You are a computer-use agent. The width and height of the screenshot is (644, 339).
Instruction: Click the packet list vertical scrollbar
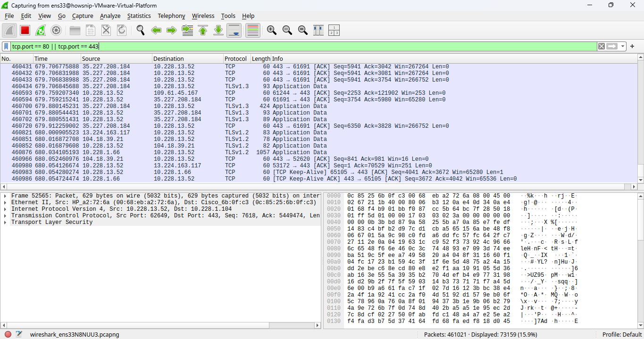(x=640, y=118)
